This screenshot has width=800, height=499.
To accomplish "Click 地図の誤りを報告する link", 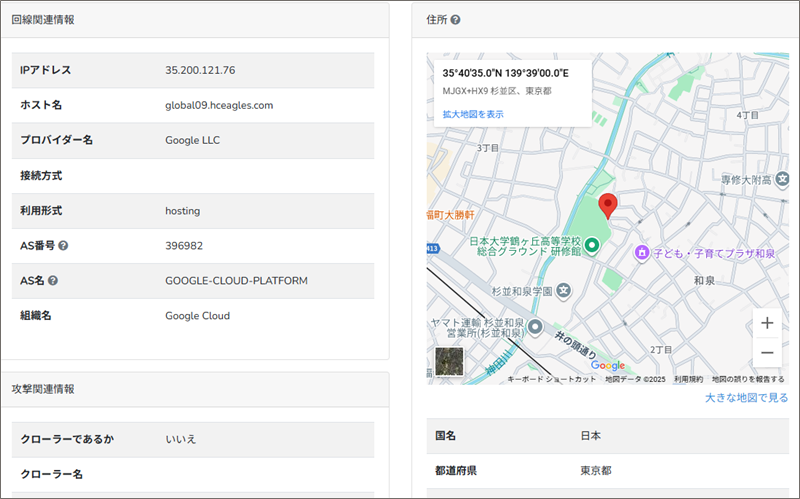I will coord(748,379).
